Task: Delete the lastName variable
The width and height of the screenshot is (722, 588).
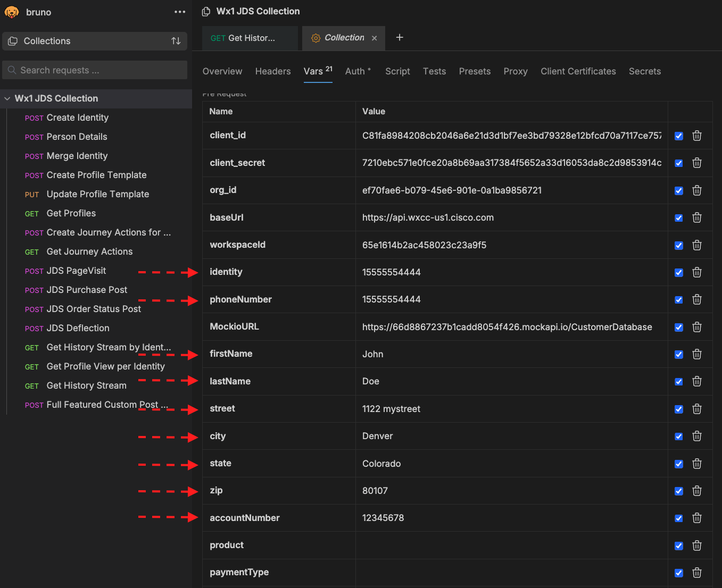Action: (697, 381)
